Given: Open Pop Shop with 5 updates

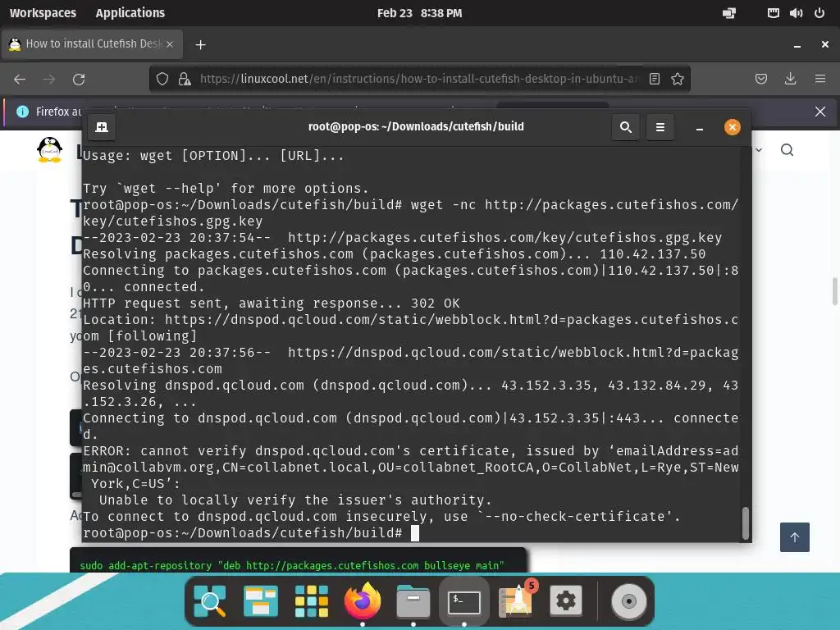Looking at the screenshot, I should [x=517, y=600].
